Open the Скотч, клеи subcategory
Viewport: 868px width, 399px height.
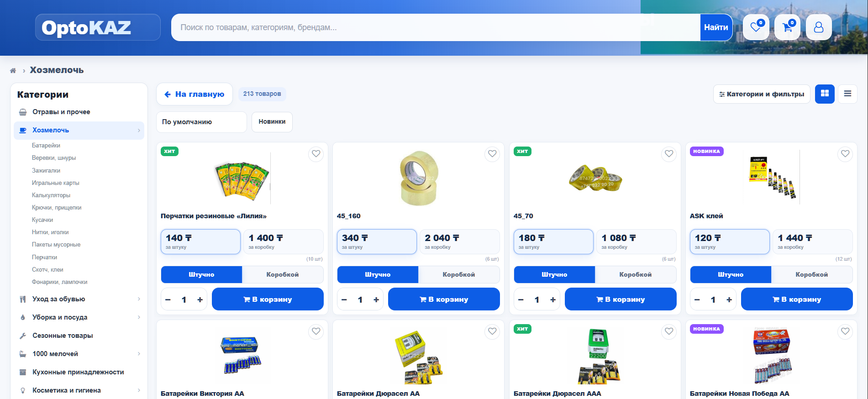coord(47,270)
